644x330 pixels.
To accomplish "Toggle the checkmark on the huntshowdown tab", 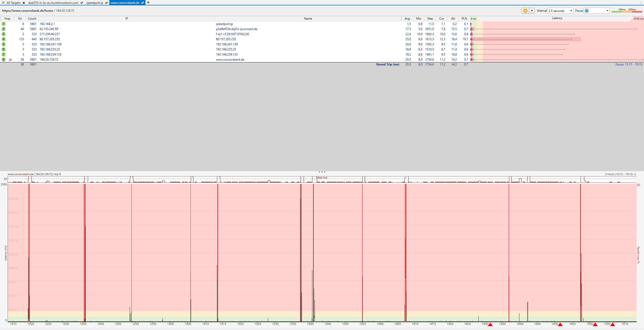I will (82, 3).
